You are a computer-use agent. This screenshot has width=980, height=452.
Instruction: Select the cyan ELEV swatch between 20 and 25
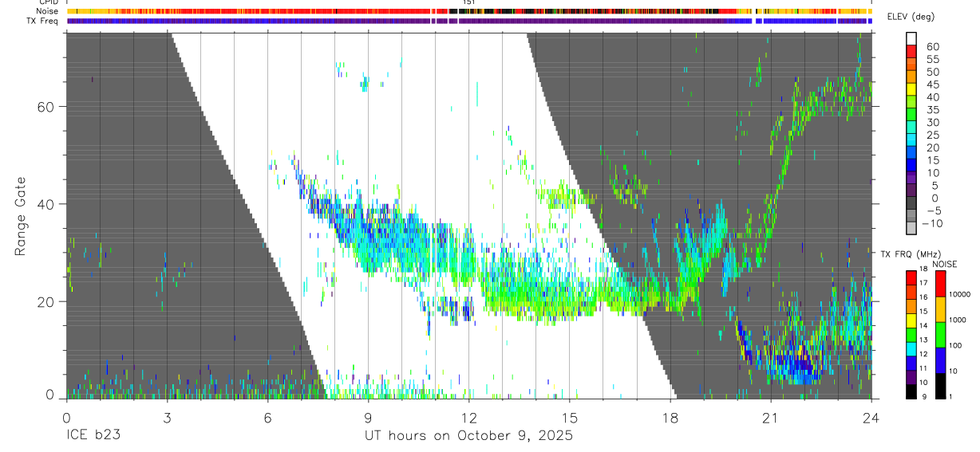click(x=911, y=140)
